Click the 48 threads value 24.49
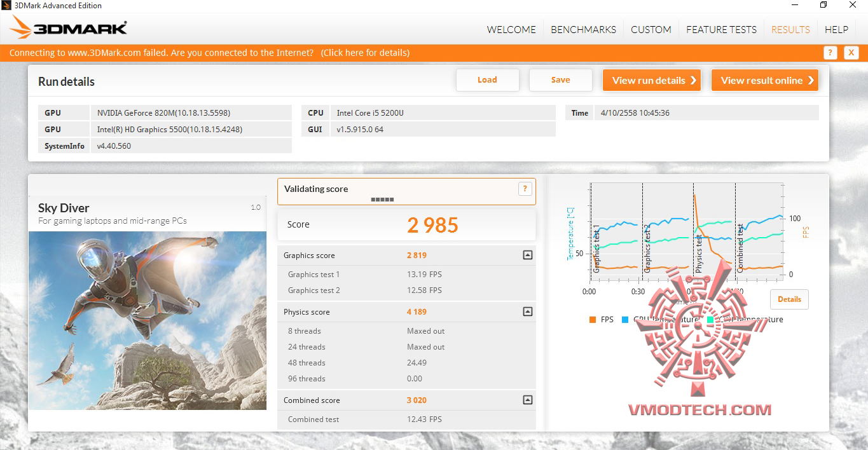The image size is (868, 450). (417, 363)
